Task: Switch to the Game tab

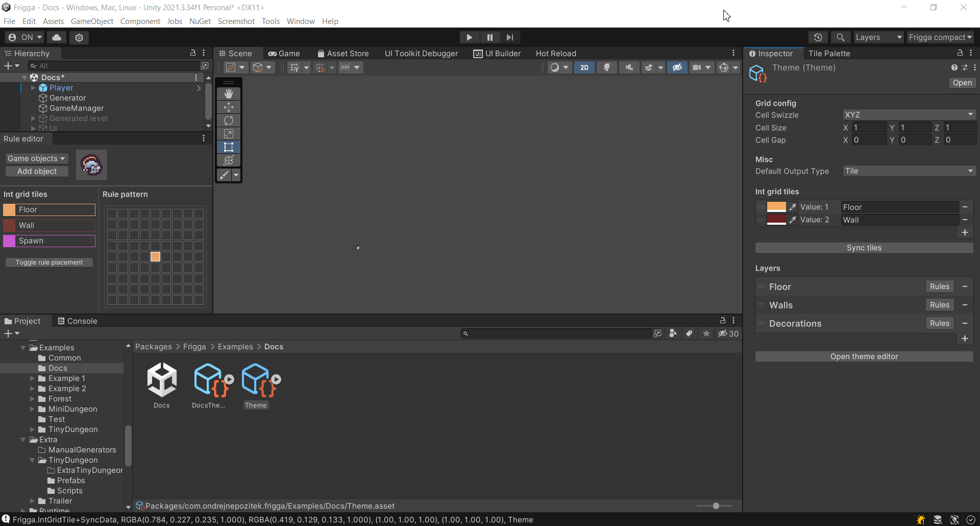Action: pos(284,53)
